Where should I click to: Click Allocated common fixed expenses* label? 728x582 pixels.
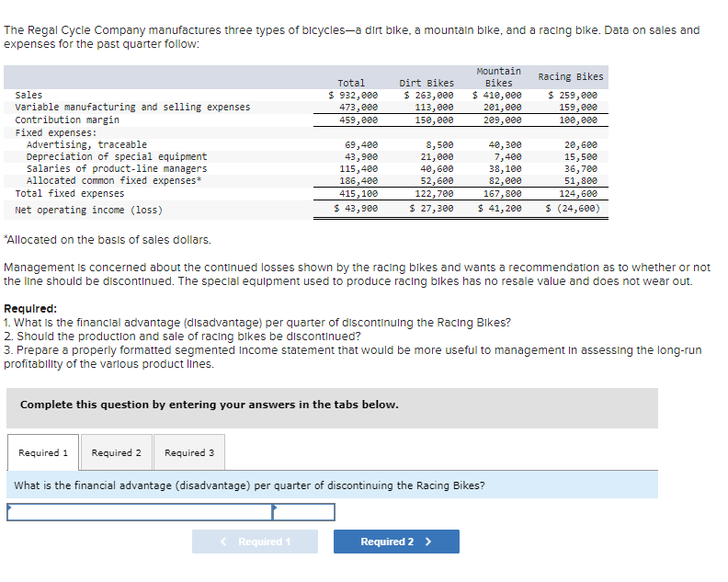click(114, 181)
